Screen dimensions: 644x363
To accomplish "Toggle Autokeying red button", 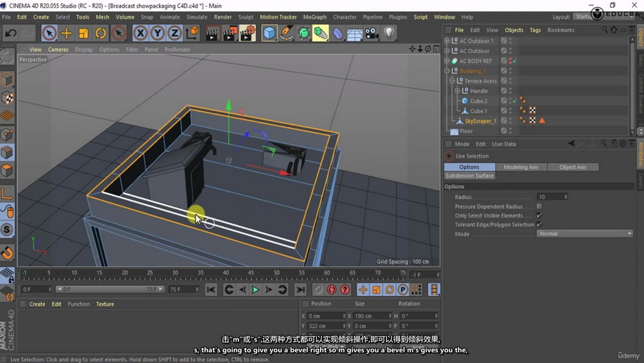I will 332,290.
